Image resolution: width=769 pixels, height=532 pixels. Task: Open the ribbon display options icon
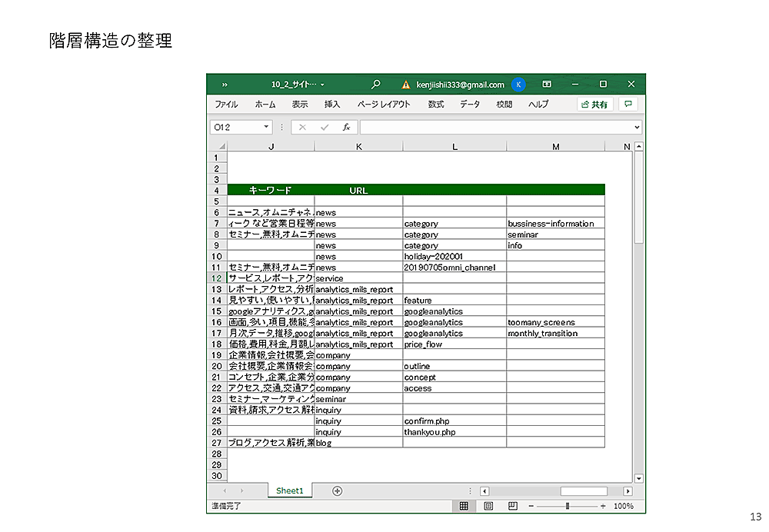coord(547,85)
